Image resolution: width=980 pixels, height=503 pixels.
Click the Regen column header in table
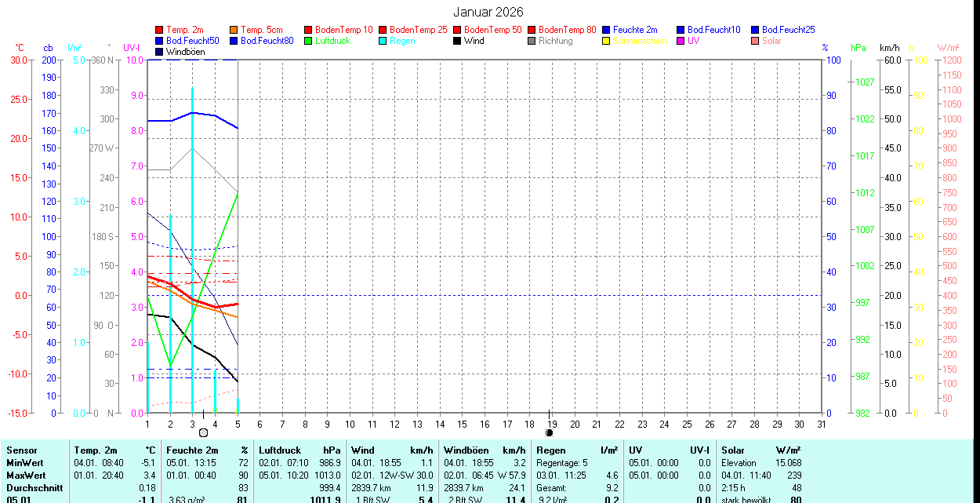click(550, 450)
